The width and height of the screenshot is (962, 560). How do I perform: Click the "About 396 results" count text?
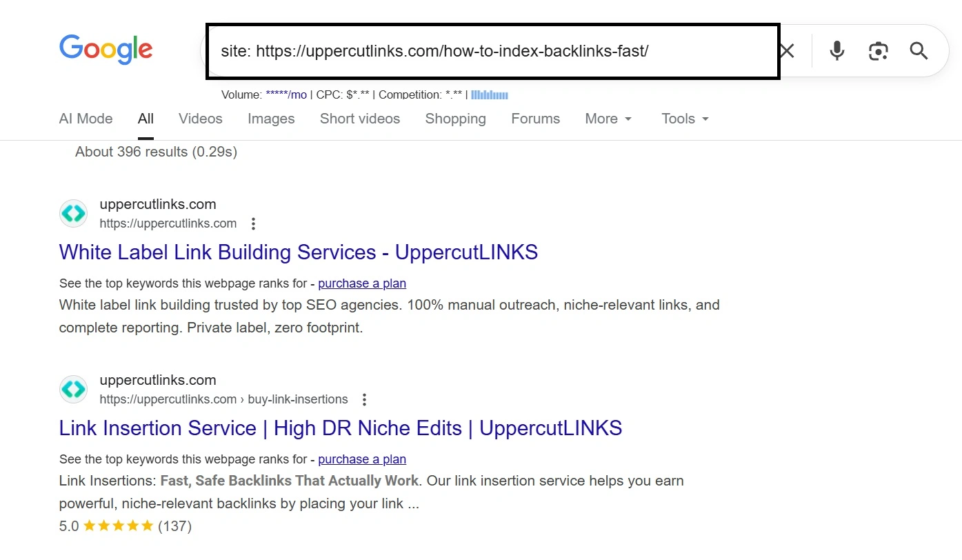pyautogui.click(x=156, y=152)
